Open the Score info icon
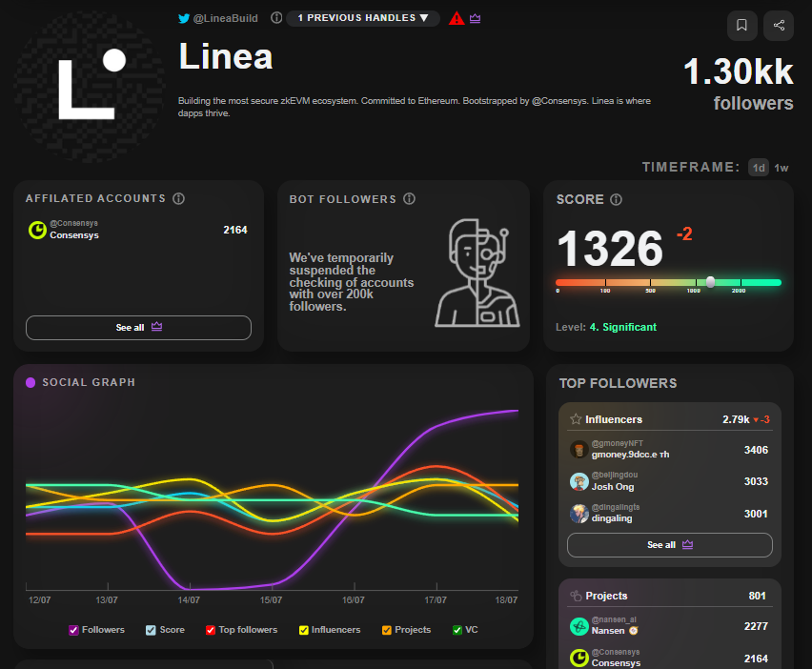The width and height of the screenshot is (812, 669). [x=616, y=199]
